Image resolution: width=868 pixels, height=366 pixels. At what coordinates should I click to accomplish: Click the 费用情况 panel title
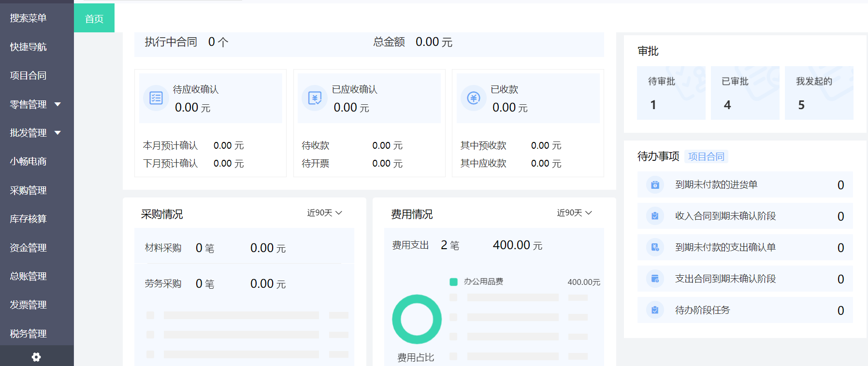[x=412, y=214]
